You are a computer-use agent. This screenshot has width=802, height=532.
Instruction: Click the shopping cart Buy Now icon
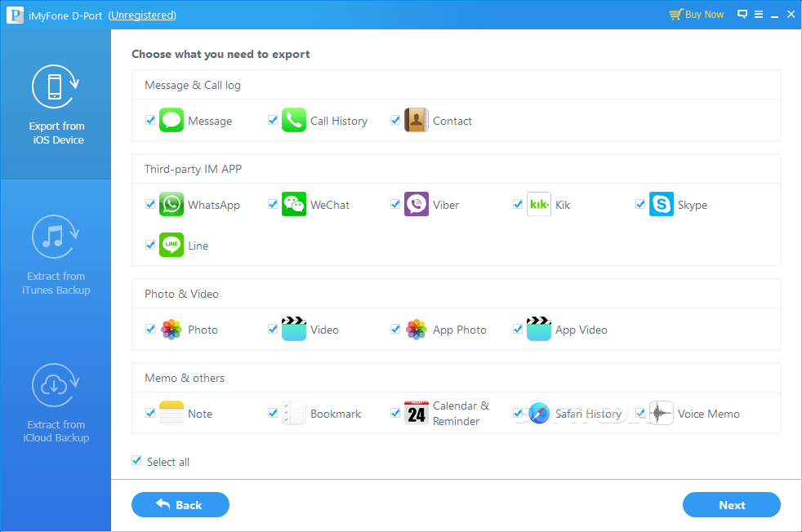coord(676,15)
